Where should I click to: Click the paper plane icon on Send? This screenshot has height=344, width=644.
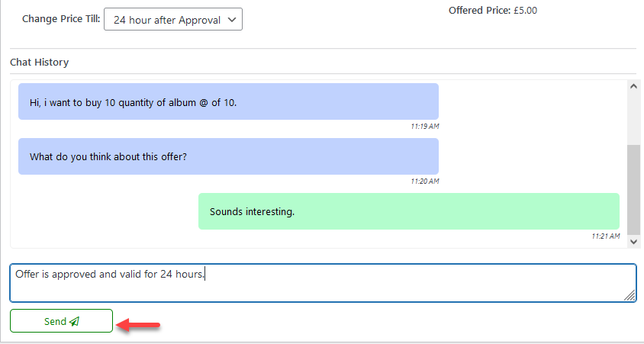(x=74, y=322)
